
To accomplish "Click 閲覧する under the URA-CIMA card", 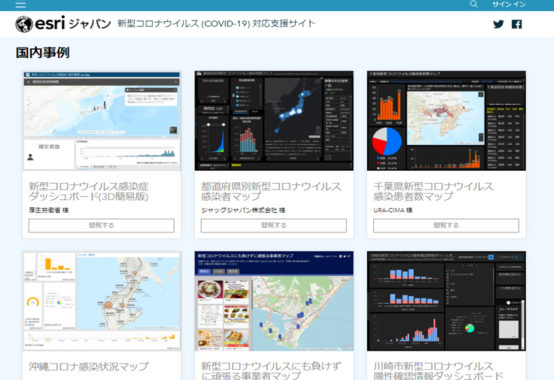I will 446,225.
